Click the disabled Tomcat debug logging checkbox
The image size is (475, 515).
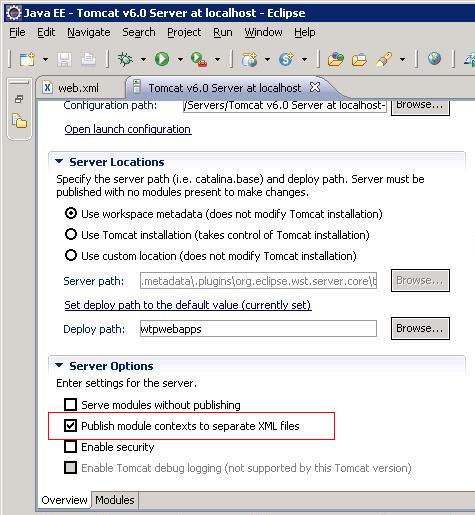tap(70, 467)
